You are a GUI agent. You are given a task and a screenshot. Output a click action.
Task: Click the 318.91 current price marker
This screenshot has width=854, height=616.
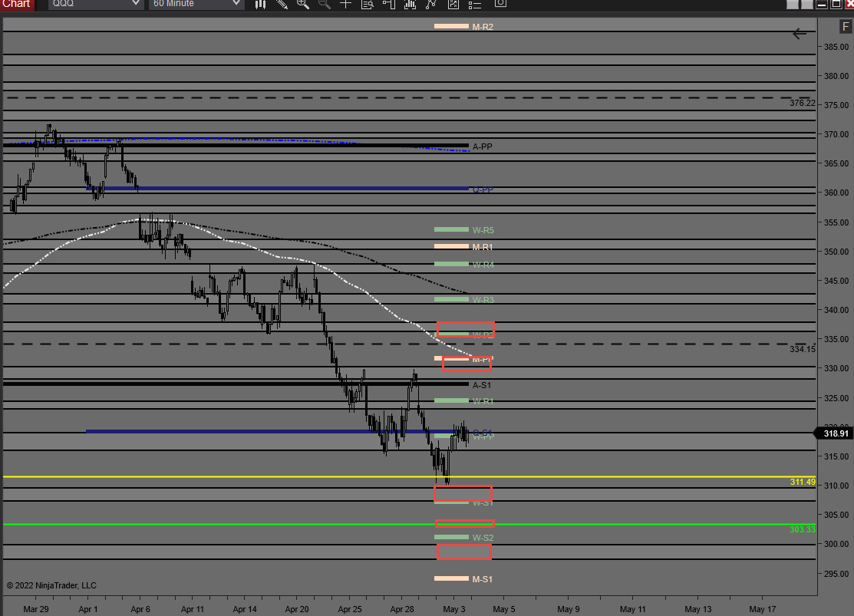coord(835,433)
